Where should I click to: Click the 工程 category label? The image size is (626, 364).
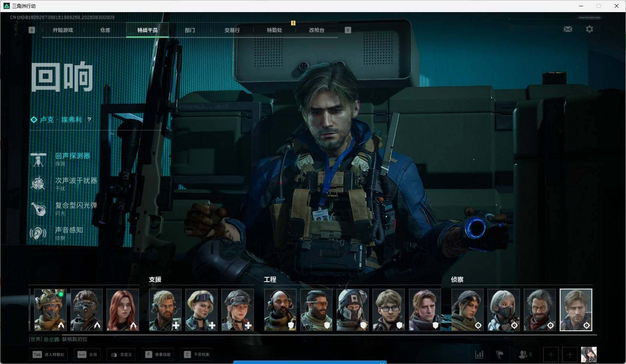click(x=270, y=280)
